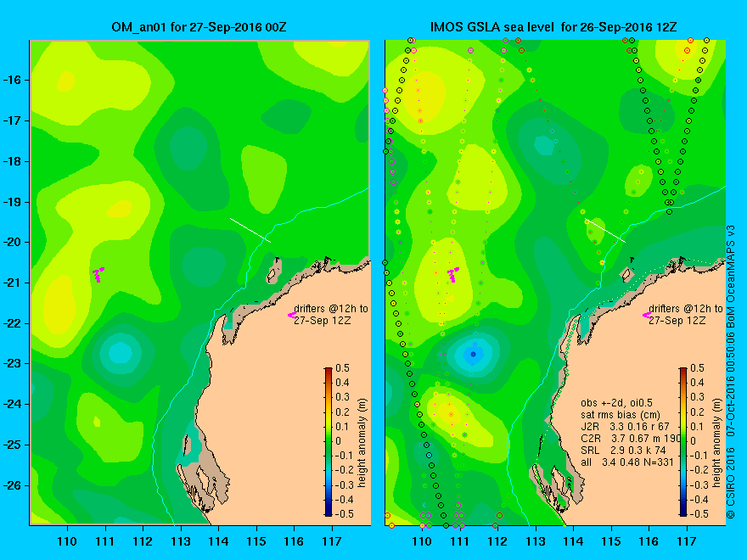The width and height of the screenshot is (747, 560).
Task: Select the -18 latitude label
Action: (14, 161)
